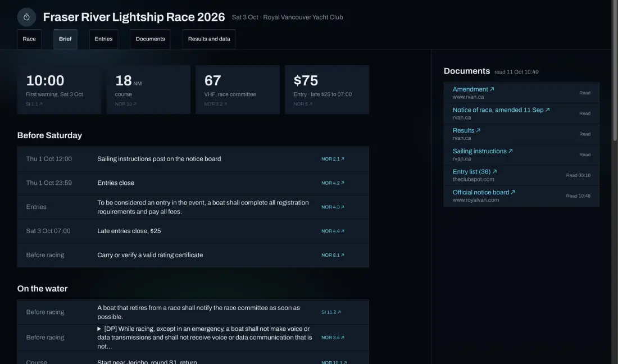Screen dimensions: 618x364
Task: Click 'theclubspot.com' source text
Action: click(x=474, y=180)
